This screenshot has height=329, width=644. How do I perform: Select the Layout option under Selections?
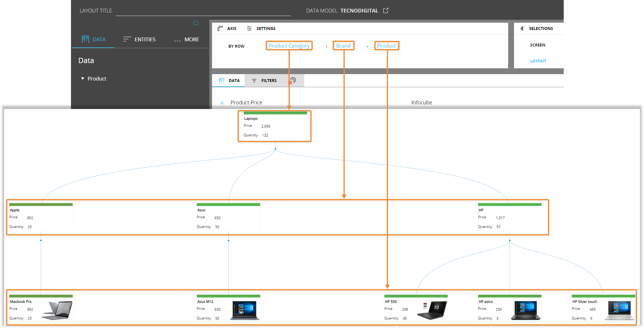[538, 61]
